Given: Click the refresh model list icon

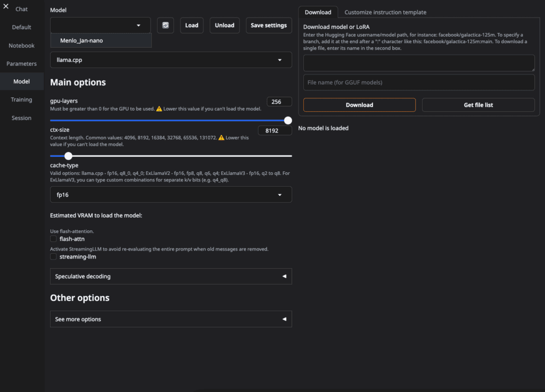Looking at the screenshot, I should [166, 26].
